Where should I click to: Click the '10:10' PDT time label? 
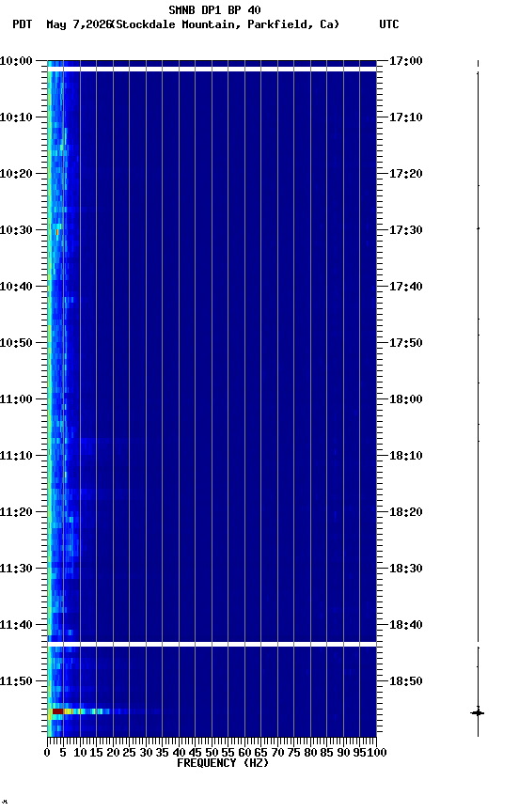tap(16, 117)
